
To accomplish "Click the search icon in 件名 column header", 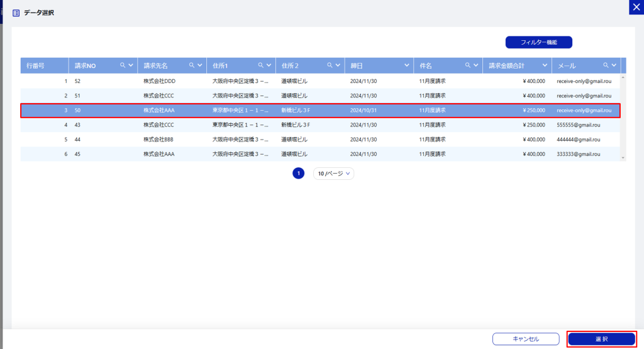I will click(467, 65).
